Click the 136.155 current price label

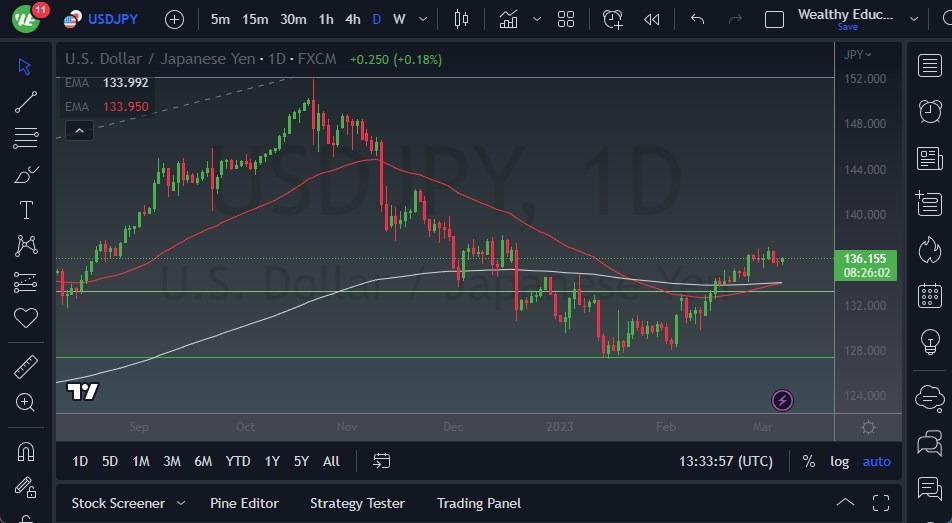coord(868,258)
